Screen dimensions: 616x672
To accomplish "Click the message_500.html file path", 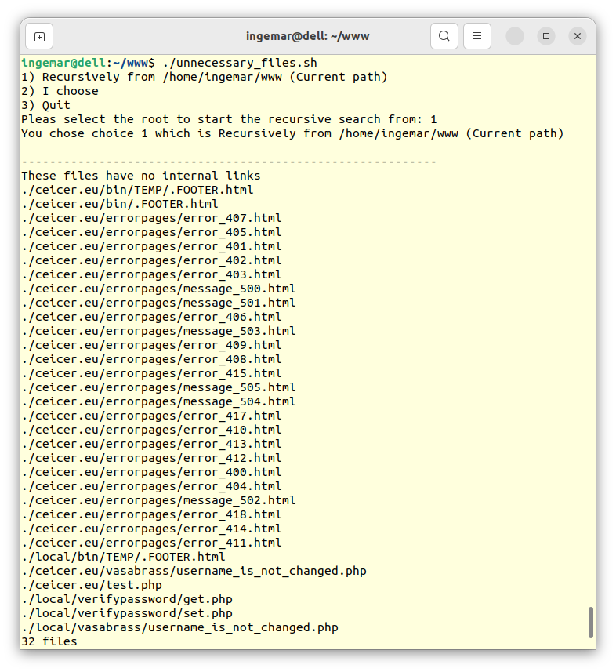I will click(158, 289).
